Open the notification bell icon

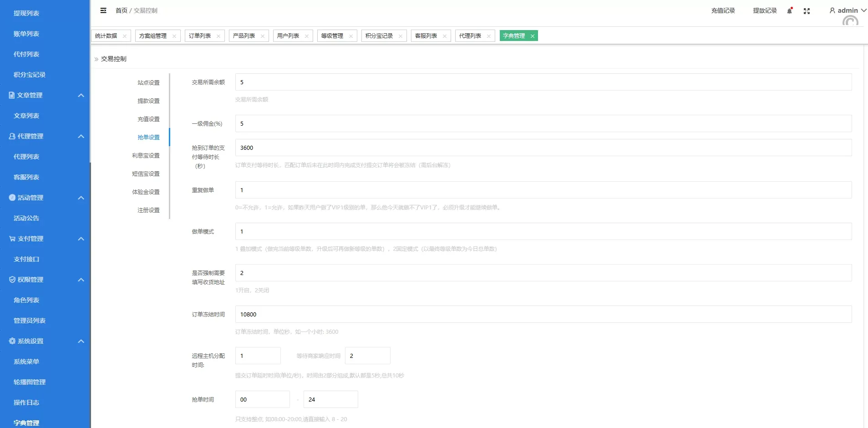tap(790, 11)
